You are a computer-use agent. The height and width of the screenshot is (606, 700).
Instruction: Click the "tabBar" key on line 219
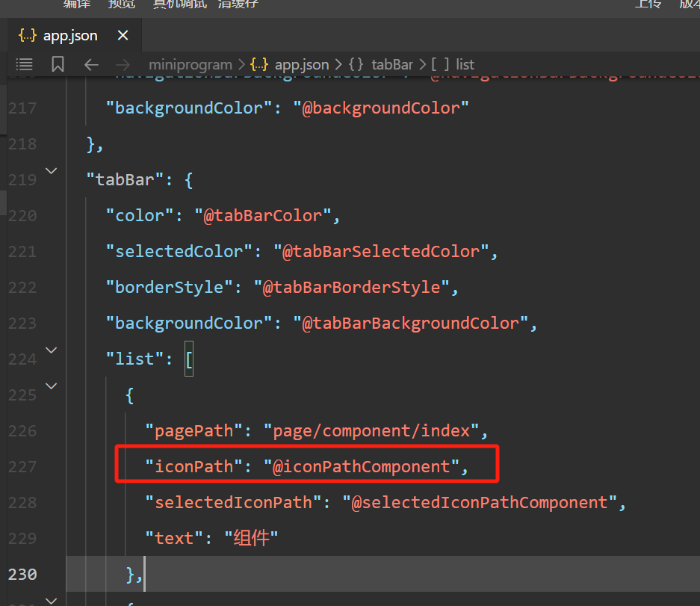point(125,180)
